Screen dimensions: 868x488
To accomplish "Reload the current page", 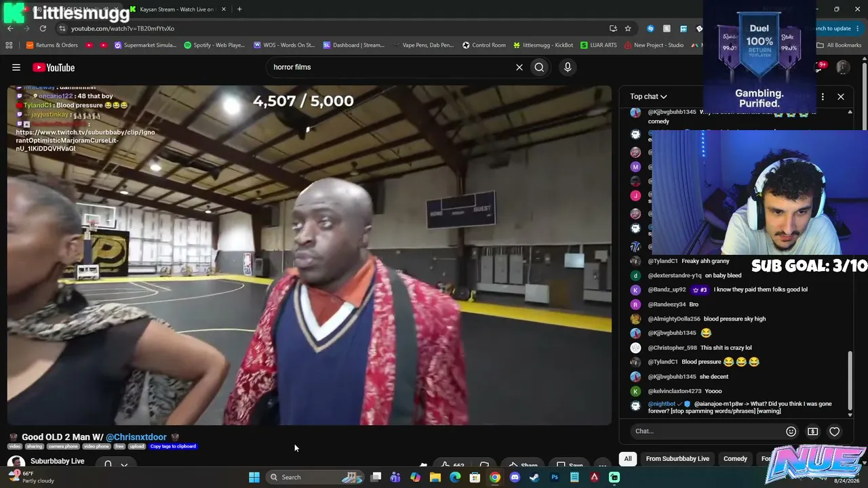I will pyautogui.click(x=43, y=28).
